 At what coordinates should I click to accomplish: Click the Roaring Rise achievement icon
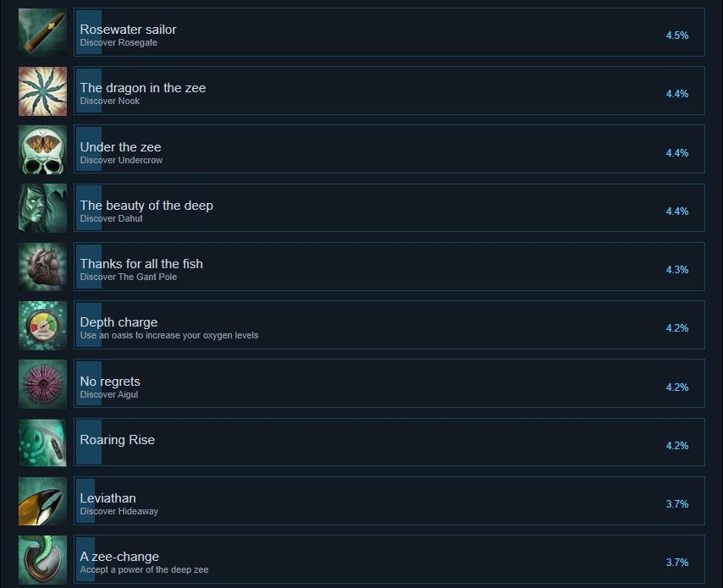[x=42, y=442]
